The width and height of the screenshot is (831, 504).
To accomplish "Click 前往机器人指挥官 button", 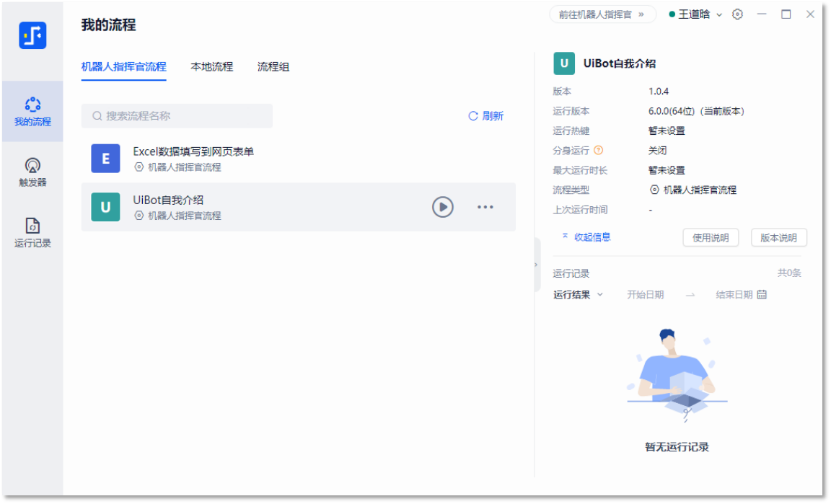I will coord(602,14).
